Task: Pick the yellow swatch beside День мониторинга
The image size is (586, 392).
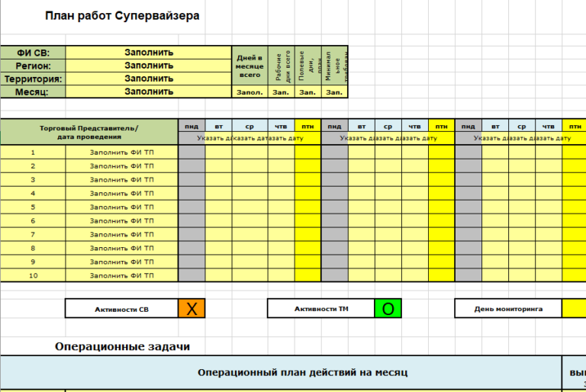Action: point(575,309)
